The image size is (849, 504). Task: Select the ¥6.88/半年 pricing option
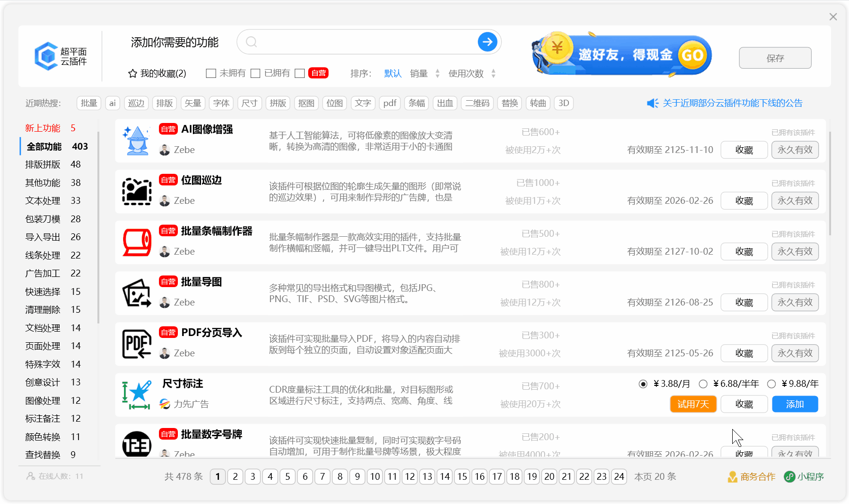coord(703,383)
